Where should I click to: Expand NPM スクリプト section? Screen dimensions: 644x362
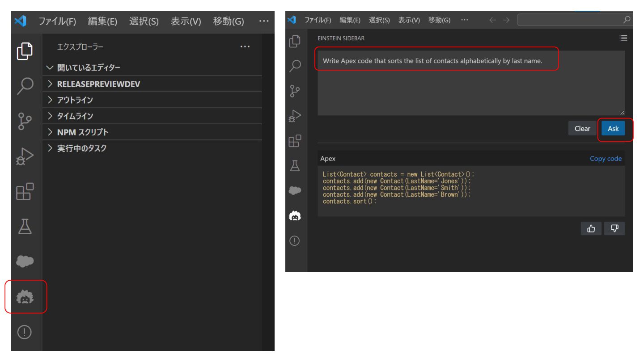[x=152, y=132]
